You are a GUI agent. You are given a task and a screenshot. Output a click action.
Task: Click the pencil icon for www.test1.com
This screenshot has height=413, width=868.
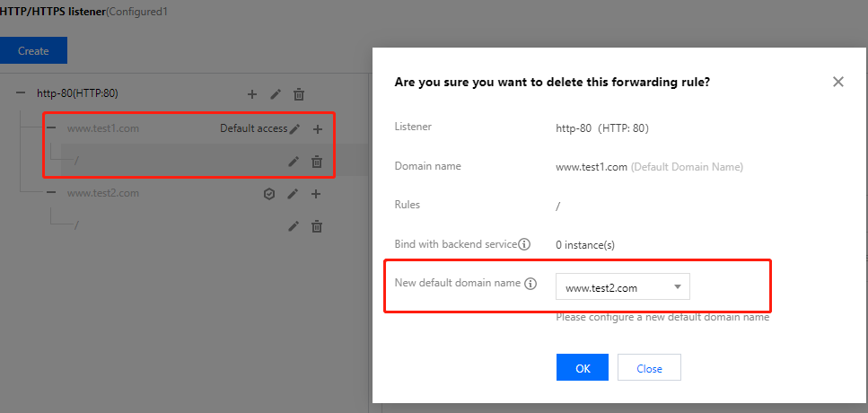click(294, 128)
